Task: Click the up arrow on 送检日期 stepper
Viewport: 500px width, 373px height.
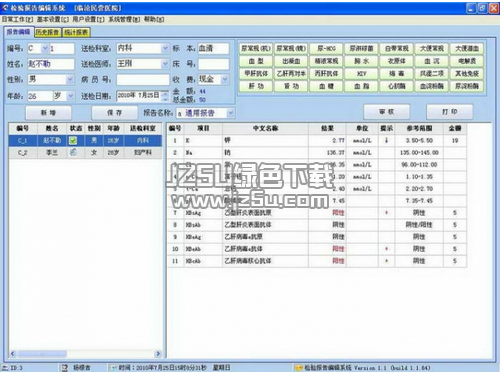Action: 165,93
